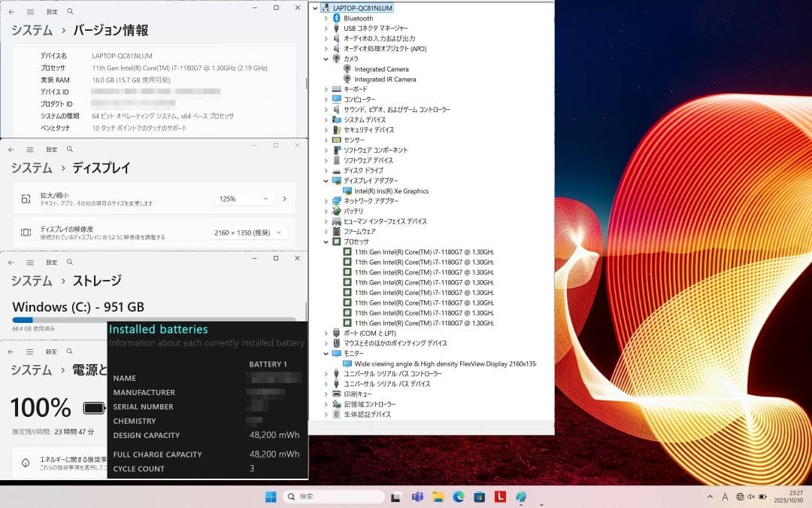Image resolution: width=812 pixels, height=508 pixels.
Task: Select the Bluetooth category icon in Device Manager
Action: [337, 18]
